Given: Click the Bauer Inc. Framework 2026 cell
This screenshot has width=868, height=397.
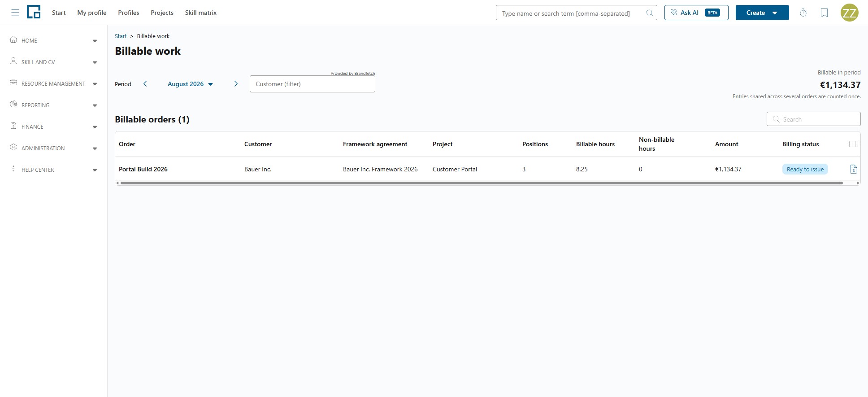Looking at the screenshot, I should coord(380,169).
